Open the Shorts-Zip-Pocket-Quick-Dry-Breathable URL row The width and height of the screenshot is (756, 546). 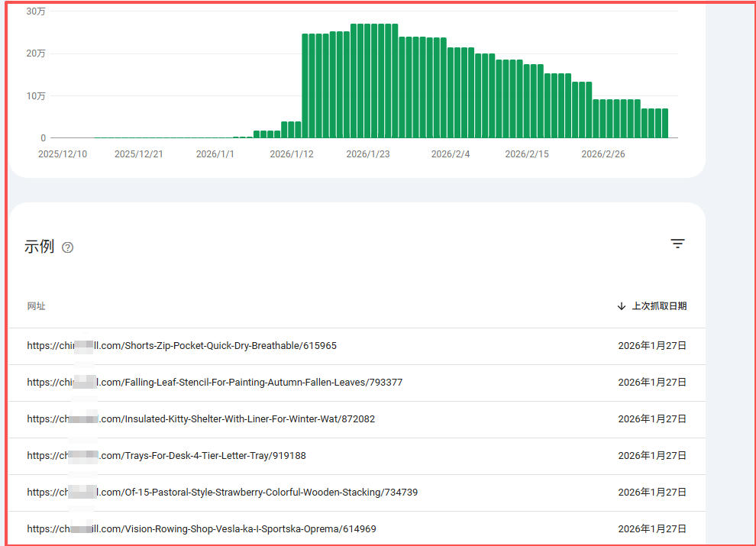click(x=357, y=347)
